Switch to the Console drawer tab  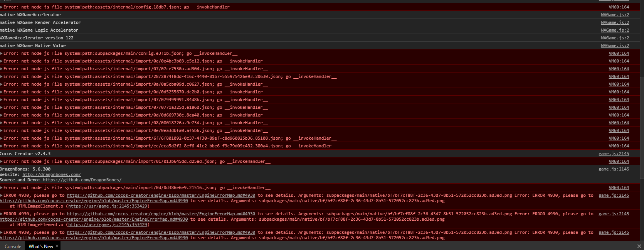pyautogui.click(x=13, y=246)
